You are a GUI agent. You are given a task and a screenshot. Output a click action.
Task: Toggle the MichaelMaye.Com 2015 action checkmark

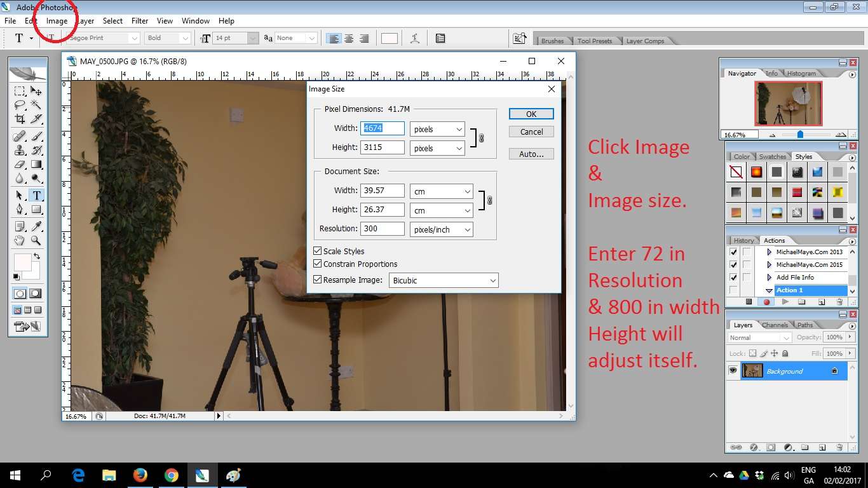(x=733, y=264)
